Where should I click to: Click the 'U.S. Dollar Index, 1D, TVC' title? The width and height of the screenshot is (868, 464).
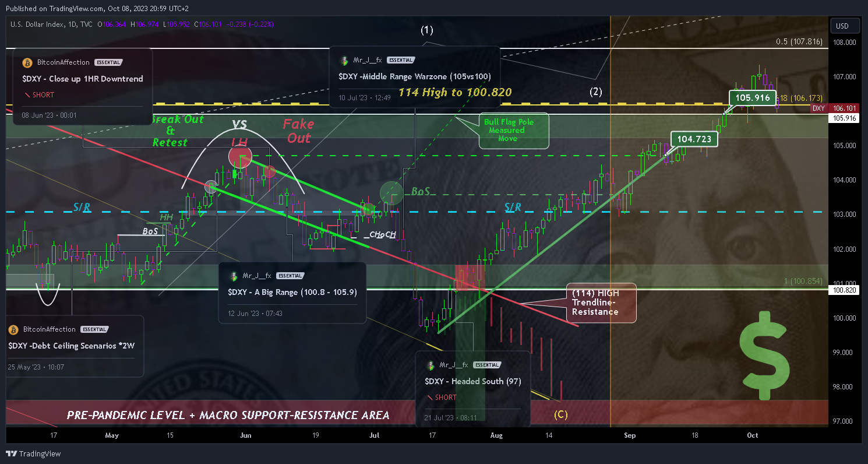[51, 24]
